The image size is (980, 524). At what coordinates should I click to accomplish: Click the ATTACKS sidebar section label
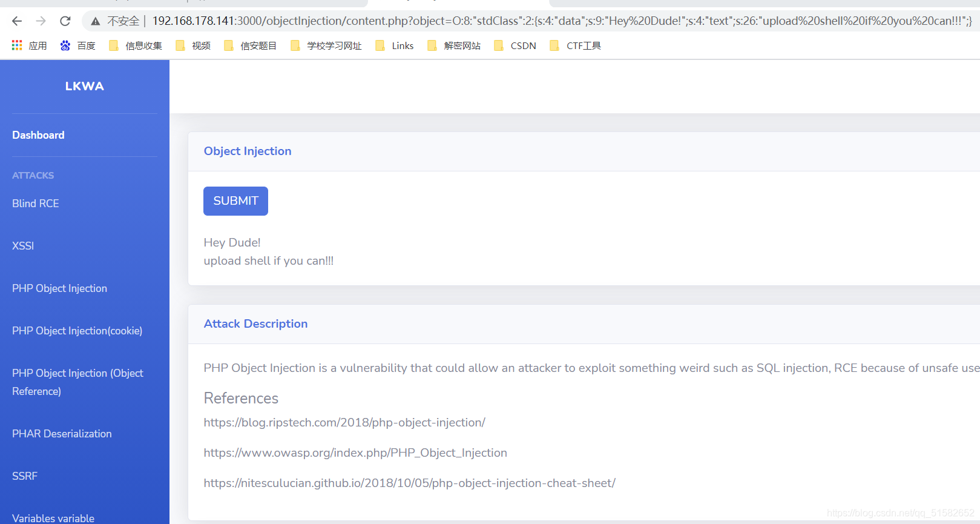point(33,176)
